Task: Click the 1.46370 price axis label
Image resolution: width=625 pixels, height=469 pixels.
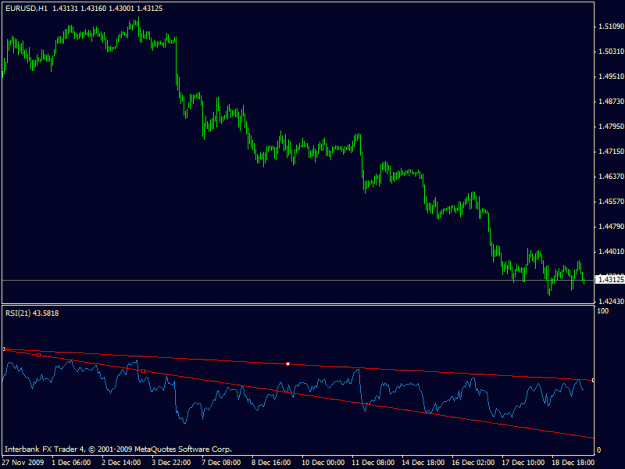Action: (611, 177)
